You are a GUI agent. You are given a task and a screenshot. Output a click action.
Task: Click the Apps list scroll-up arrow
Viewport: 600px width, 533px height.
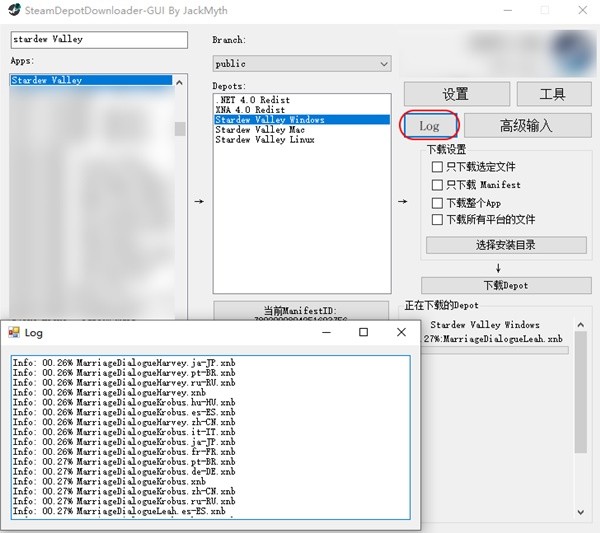pos(179,83)
